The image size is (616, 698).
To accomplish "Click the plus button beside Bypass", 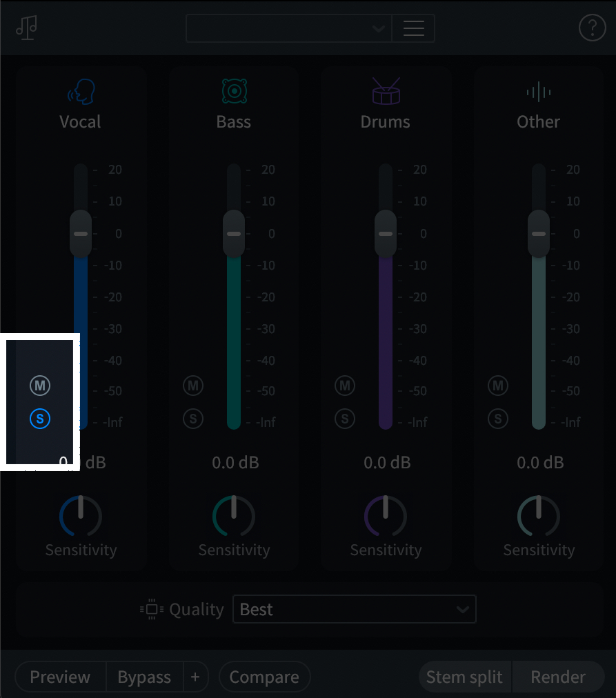I will 195,677.
